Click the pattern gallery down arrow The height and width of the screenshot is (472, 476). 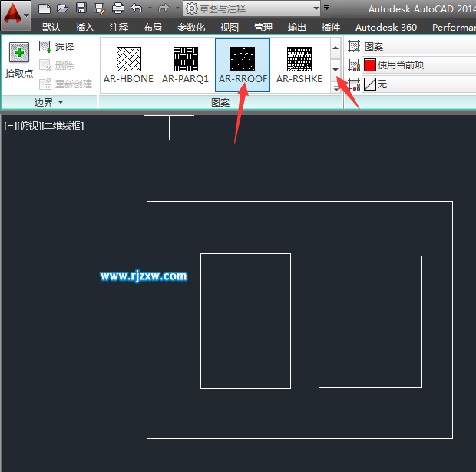(x=336, y=70)
